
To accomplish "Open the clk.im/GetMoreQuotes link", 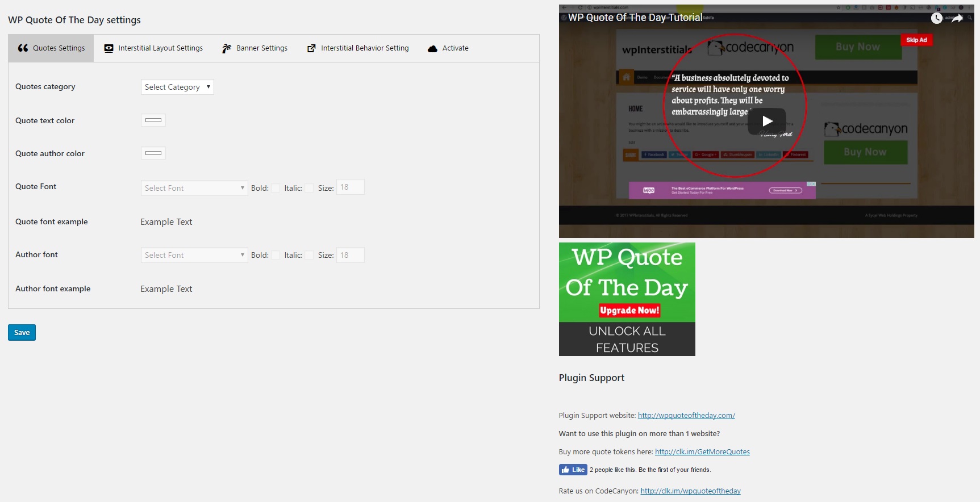I will tap(702, 452).
